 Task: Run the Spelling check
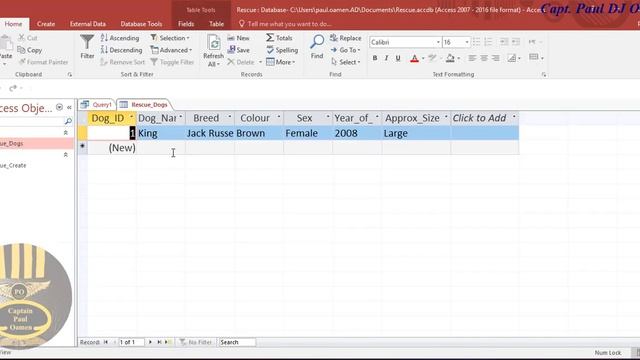coord(282,50)
